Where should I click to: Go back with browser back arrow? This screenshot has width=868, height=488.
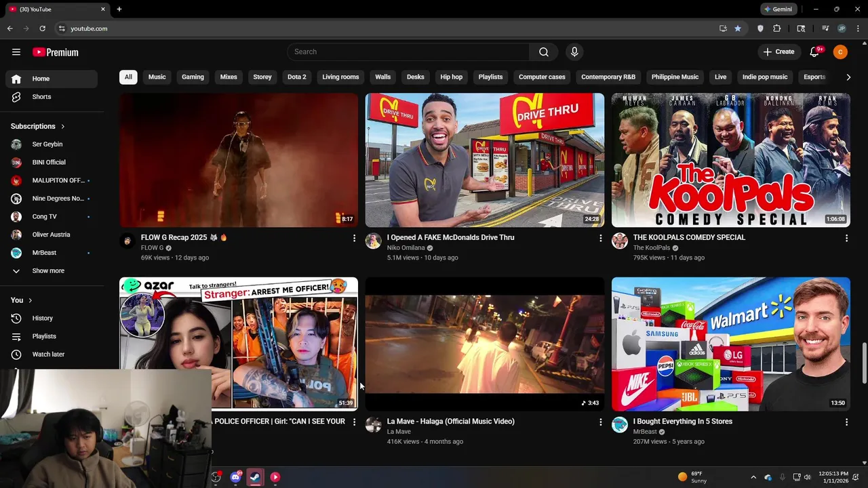click(x=9, y=28)
